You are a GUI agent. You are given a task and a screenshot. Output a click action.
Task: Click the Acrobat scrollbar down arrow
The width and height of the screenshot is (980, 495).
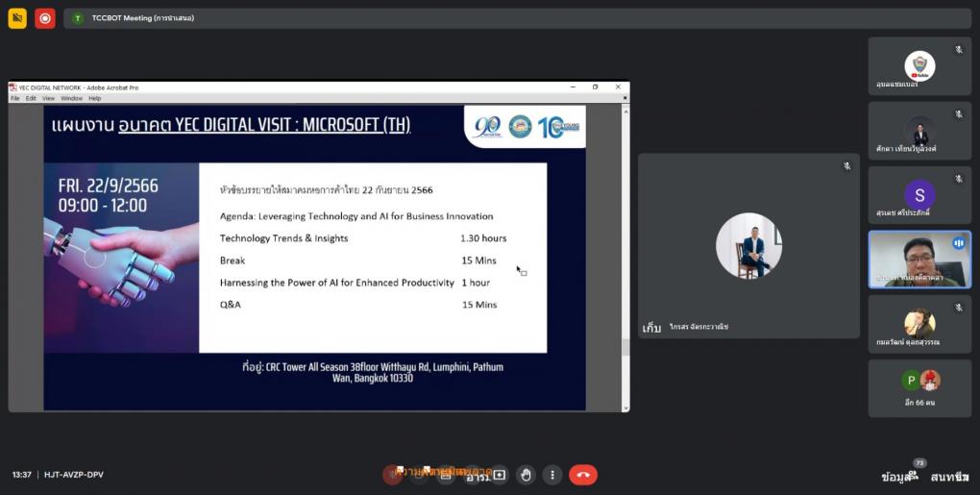[625, 408]
